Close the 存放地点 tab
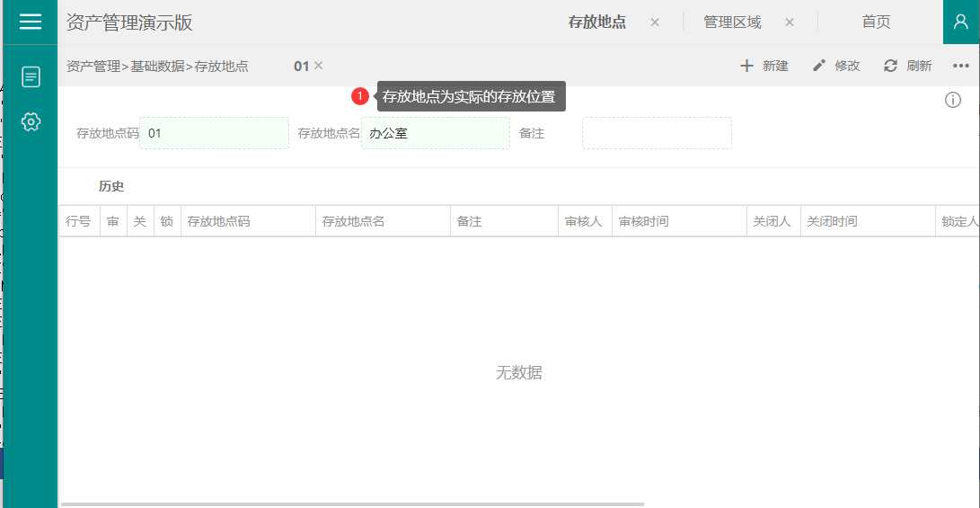Screen dimensions: 980x508 tap(655, 22)
